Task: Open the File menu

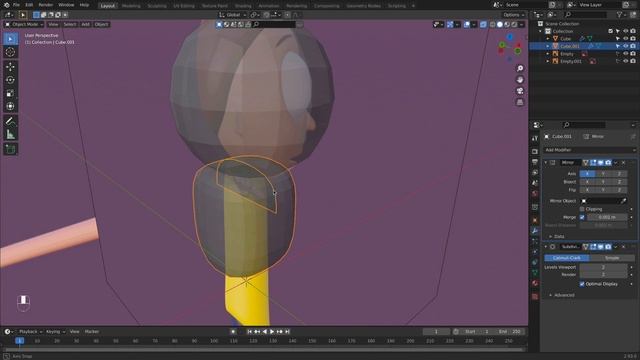Action: tap(16, 5)
